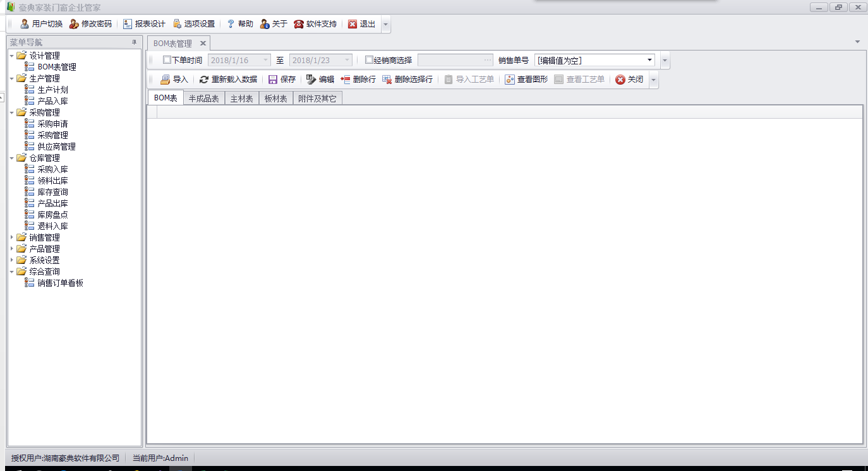Close the BOM表管理 document tab
The image size is (868, 471).
tap(203, 44)
